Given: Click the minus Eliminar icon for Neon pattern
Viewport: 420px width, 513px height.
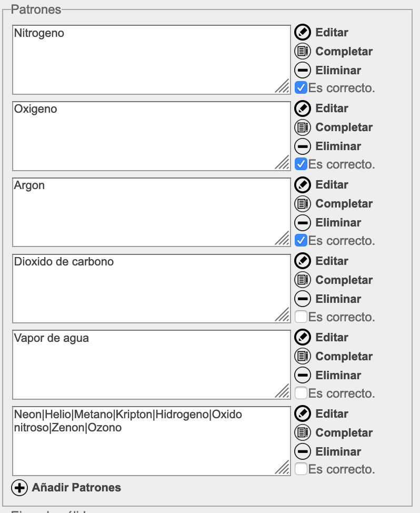Looking at the screenshot, I should pyautogui.click(x=302, y=452).
